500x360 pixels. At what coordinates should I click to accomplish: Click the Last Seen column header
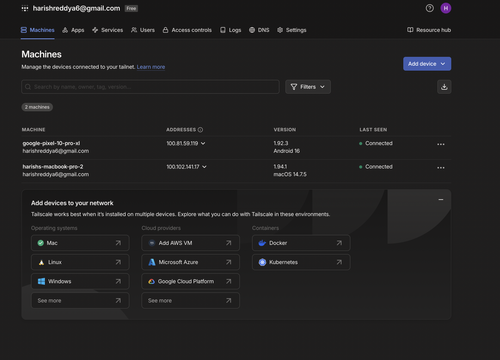[373, 130]
